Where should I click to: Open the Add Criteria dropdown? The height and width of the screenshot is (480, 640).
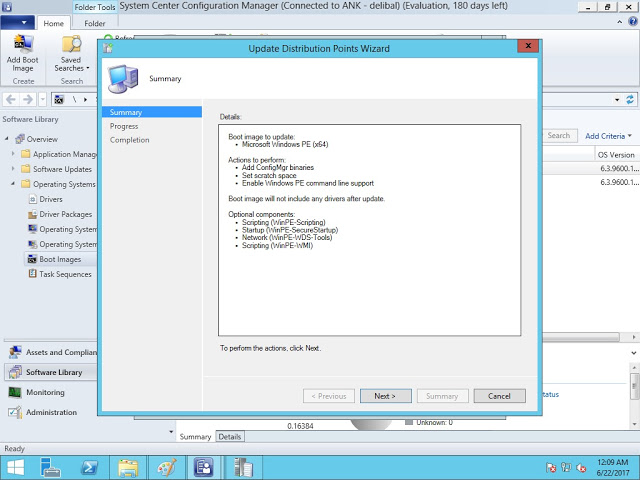tap(608, 136)
